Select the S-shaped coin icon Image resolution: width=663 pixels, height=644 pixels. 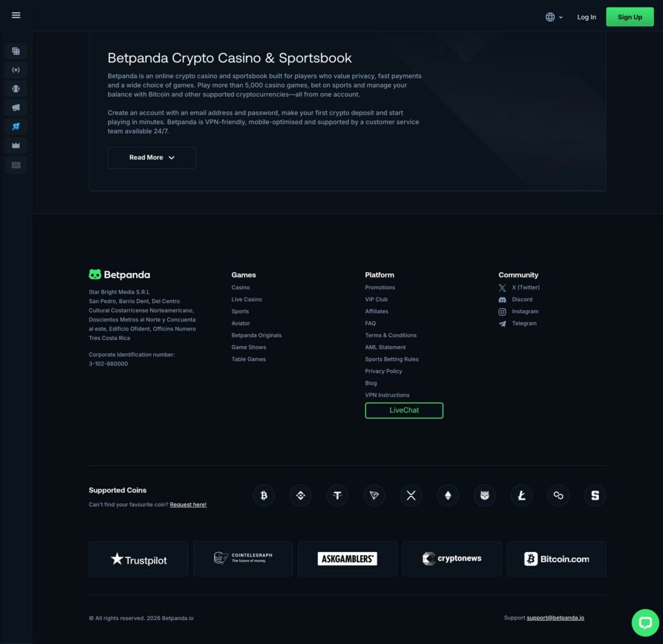pos(595,495)
